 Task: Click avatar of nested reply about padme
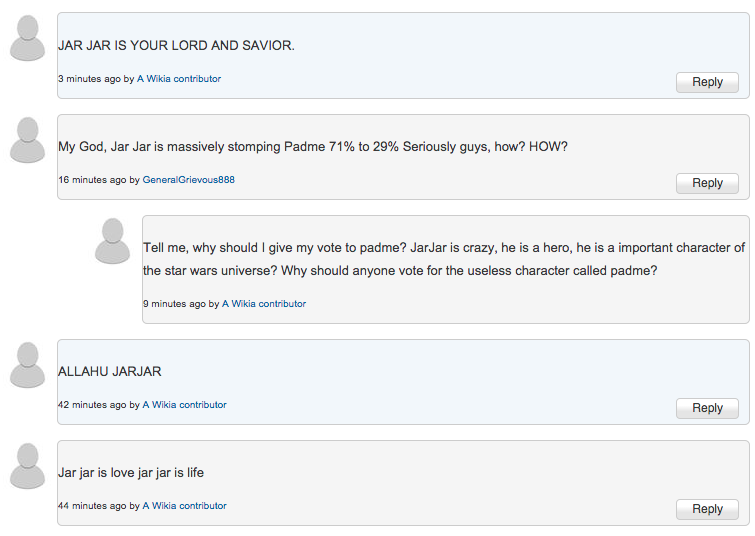pos(112,241)
